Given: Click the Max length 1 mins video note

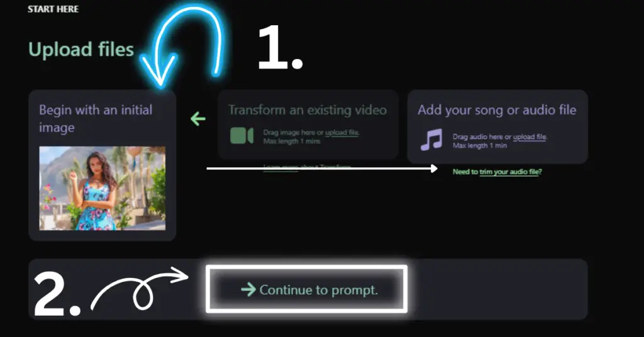Looking at the screenshot, I should (292, 141).
